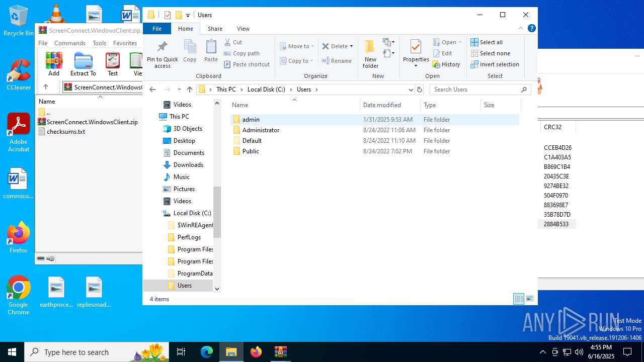Image resolution: width=644 pixels, height=362 pixels.
Task: Sort by Name column header
Action: point(294,105)
